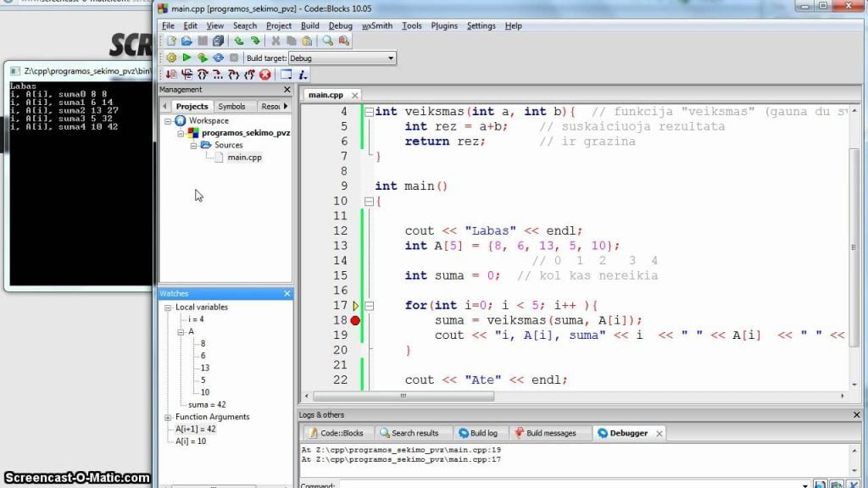Click the green Run play icon
The width and height of the screenshot is (868, 488).
pyautogui.click(x=186, y=58)
